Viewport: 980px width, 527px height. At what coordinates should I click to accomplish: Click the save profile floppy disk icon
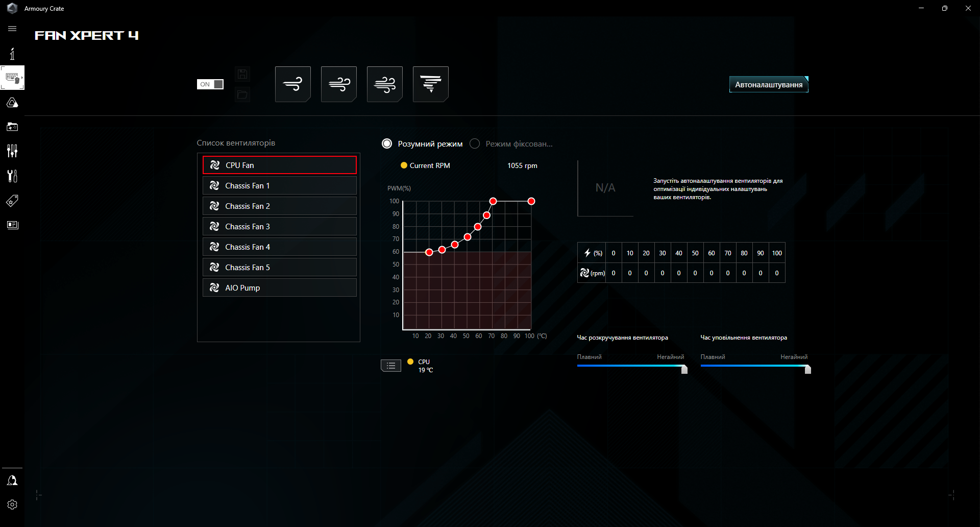point(242,74)
